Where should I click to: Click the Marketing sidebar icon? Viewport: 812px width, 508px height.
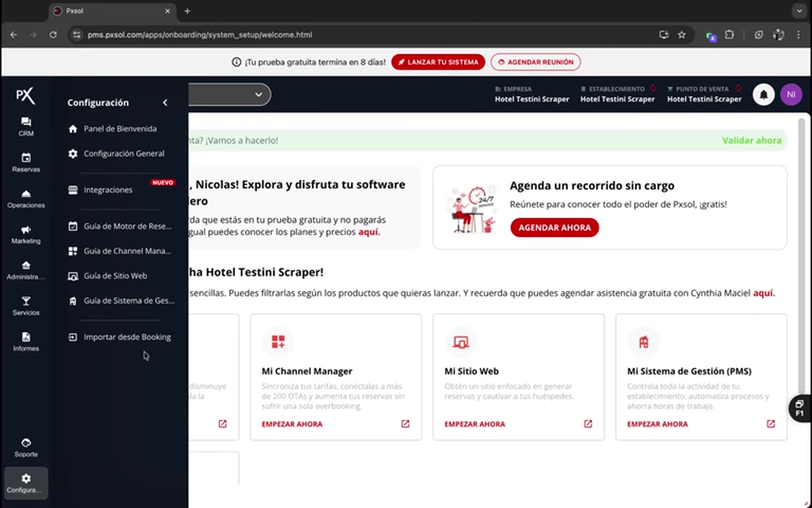coord(25,234)
